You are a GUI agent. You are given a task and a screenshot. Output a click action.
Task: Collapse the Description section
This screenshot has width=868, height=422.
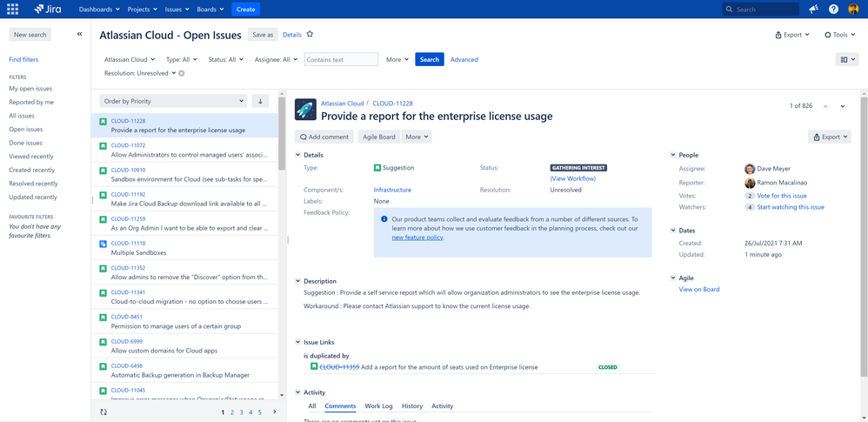point(298,281)
